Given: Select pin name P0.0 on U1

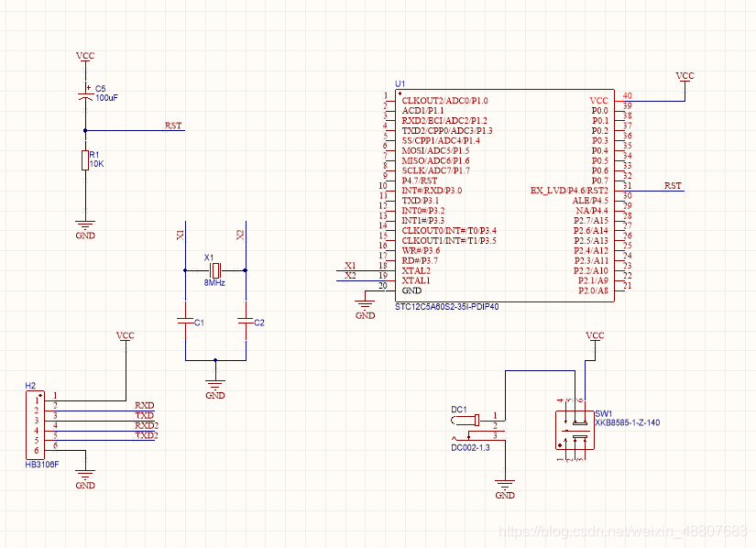Looking at the screenshot, I should (x=600, y=111).
